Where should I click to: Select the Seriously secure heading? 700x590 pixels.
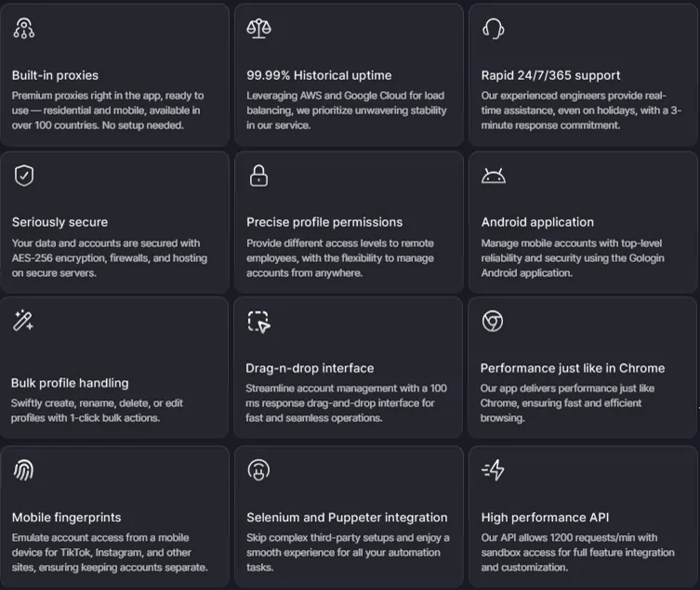(x=59, y=222)
